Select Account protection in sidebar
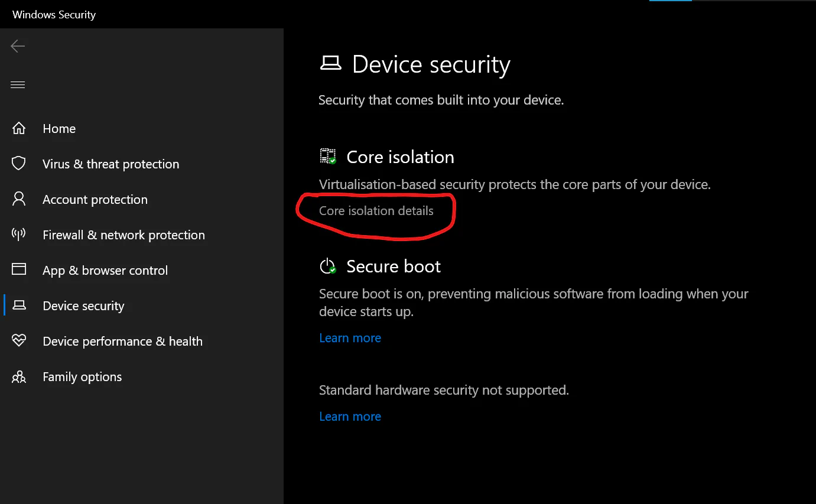This screenshot has width=816, height=504. coord(95,200)
